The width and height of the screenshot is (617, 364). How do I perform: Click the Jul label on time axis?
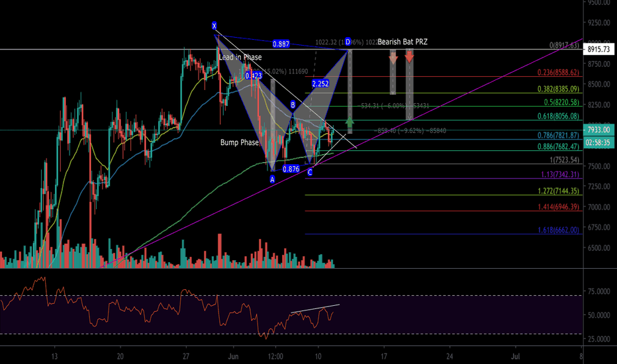point(515,357)
